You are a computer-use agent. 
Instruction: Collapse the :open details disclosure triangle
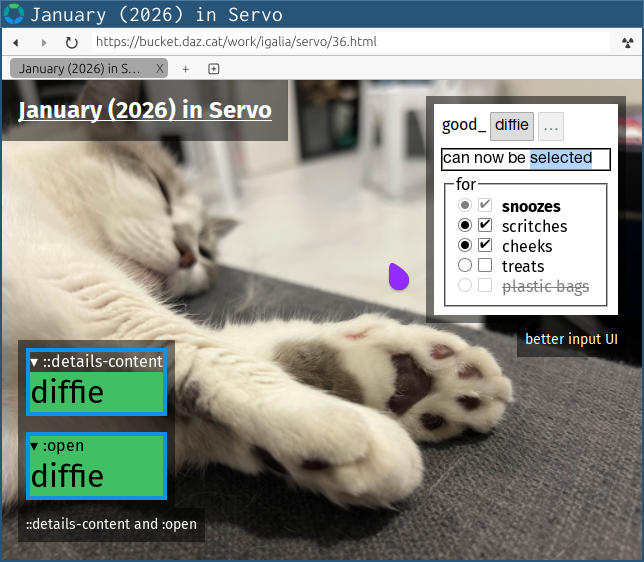35,446
